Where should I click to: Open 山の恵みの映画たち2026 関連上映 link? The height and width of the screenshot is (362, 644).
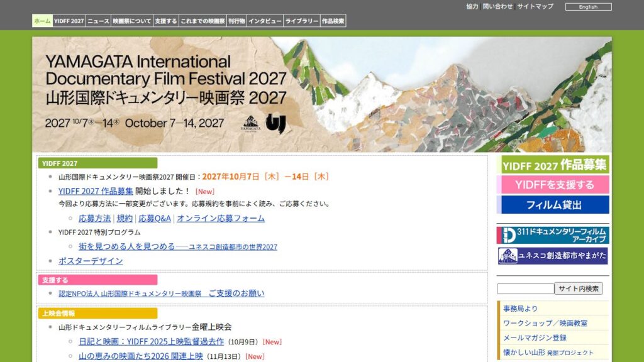(x=140, y=356)
